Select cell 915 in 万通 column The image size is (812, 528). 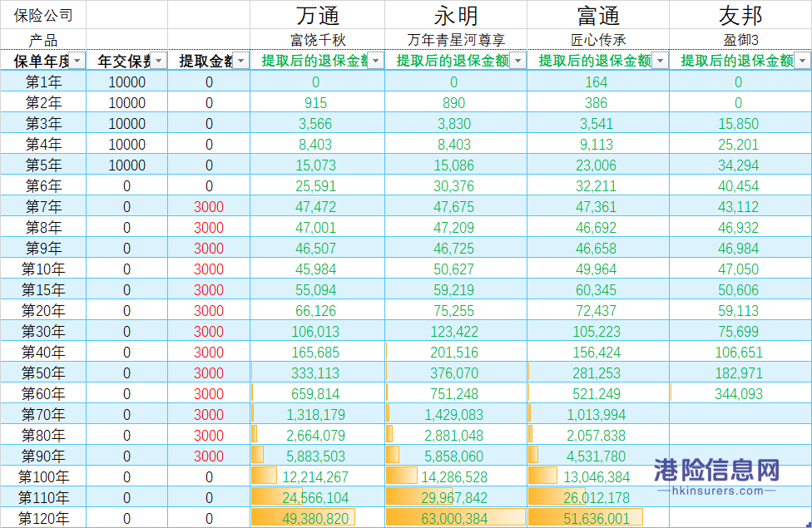318,102
